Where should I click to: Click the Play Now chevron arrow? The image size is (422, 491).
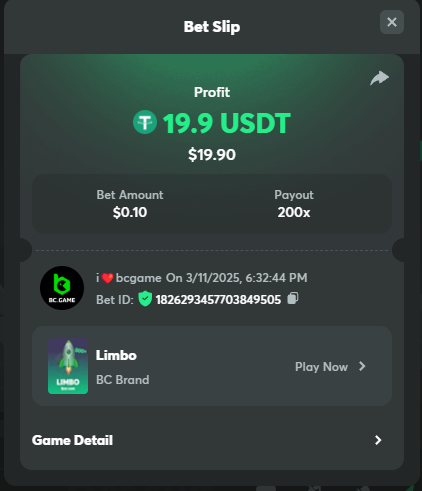point(362,366)
